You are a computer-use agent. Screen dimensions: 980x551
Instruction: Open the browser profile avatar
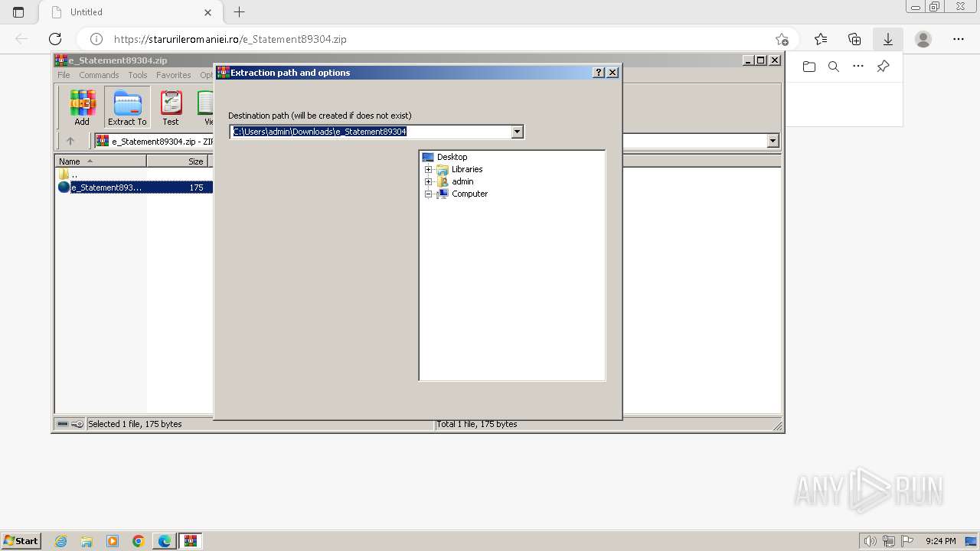pyautogui.click(x=923, y=39)
